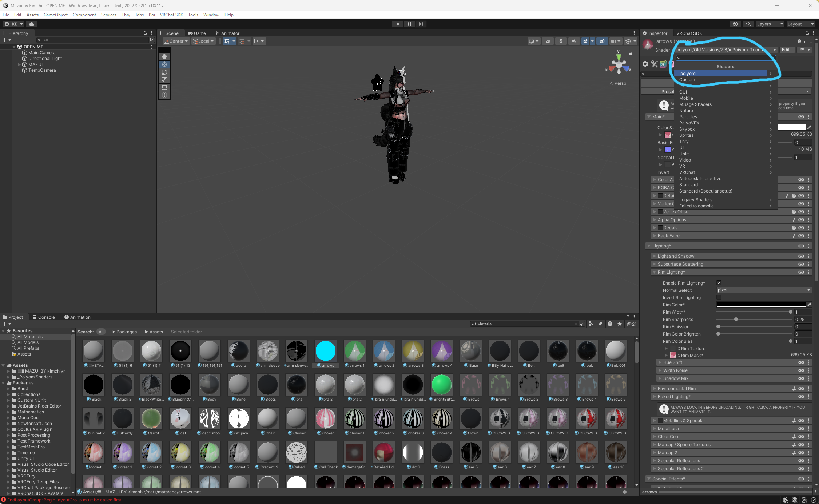Screen dimensions: 819x504
Task: Expand the MAZUI hierarchy object
Action: (x=19, y=64)
